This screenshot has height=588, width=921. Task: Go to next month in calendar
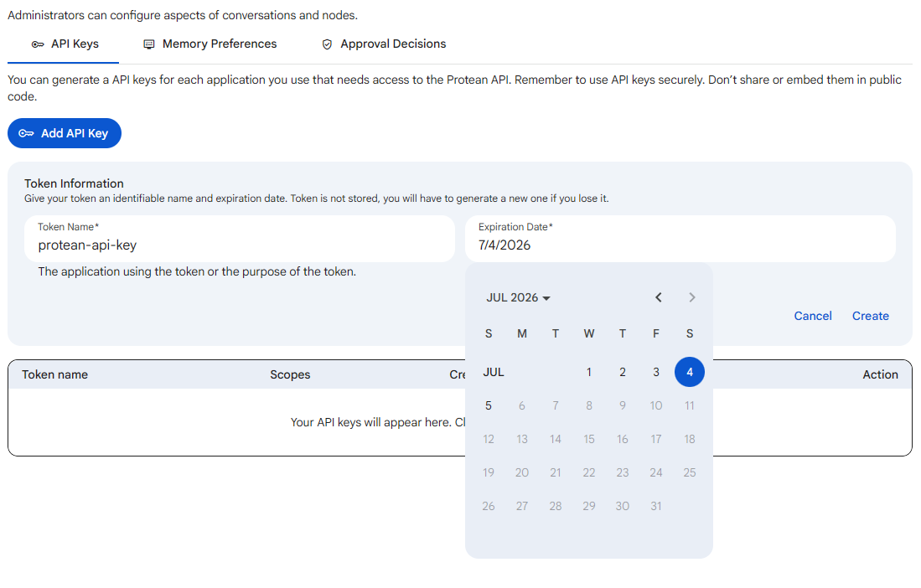coord(692,297)
